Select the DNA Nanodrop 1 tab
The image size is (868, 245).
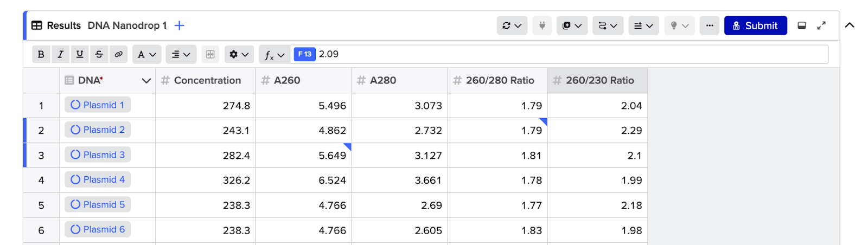[127, 25]
